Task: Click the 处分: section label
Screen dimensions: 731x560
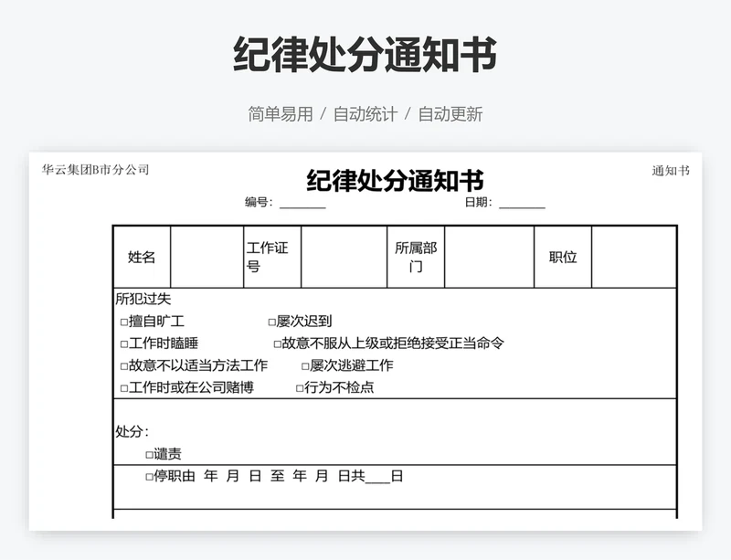Action: coord(132,431)
